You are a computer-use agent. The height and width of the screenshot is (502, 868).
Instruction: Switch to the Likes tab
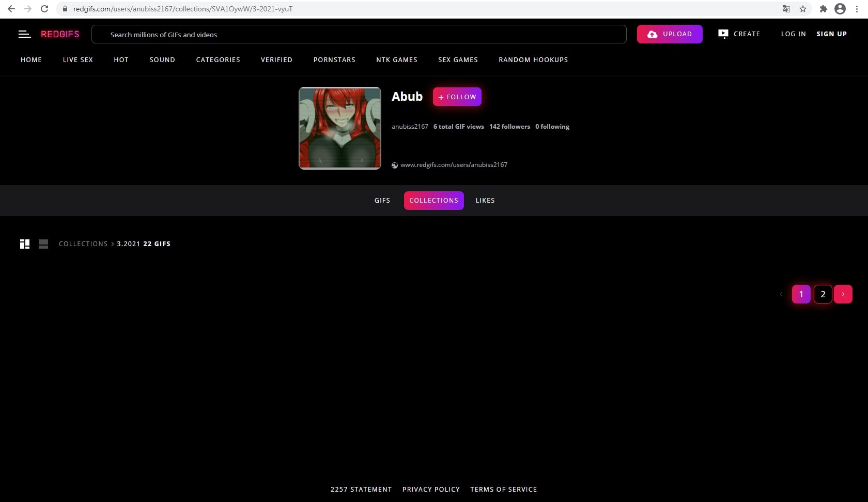tap(485, 201)
